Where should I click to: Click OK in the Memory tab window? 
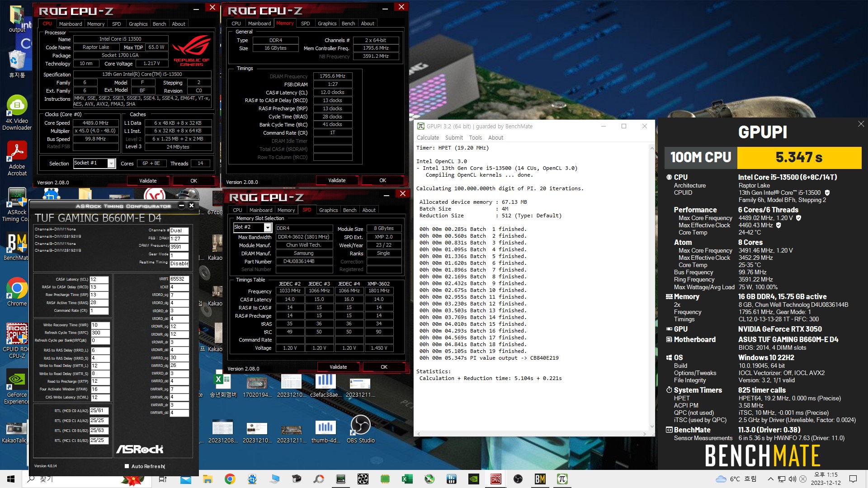coord(382,180)
